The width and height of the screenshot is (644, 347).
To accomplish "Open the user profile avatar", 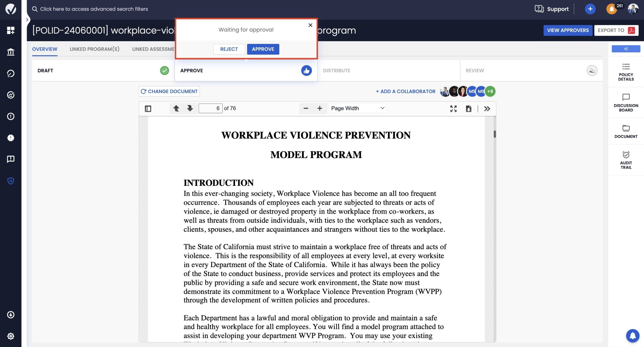I will pyautogui.click(x=633, y=9).
